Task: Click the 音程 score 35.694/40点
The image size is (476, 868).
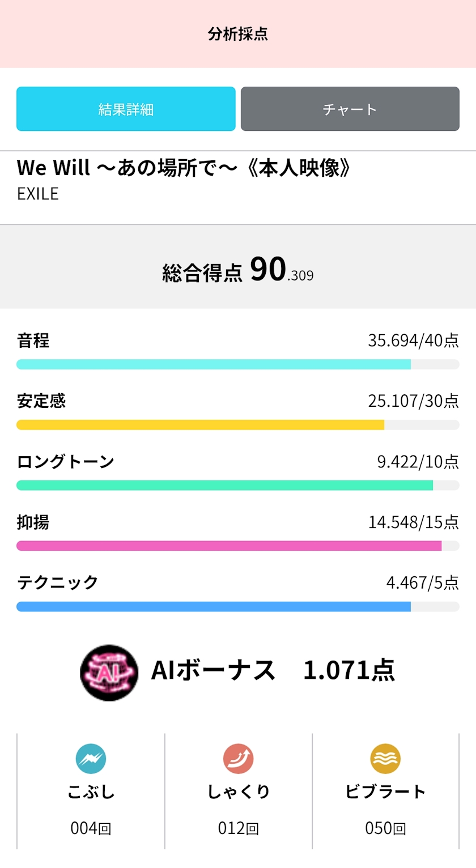Action: pos(413,341)
